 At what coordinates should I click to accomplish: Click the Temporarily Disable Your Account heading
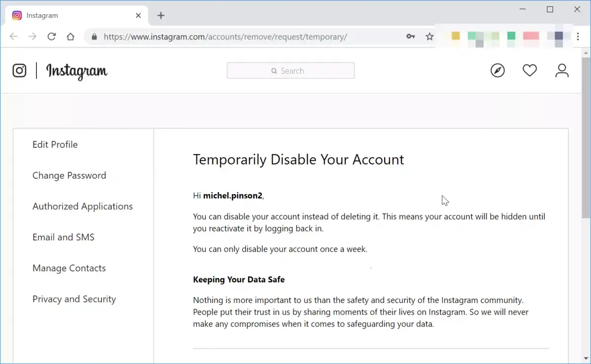tap(298, 160)
